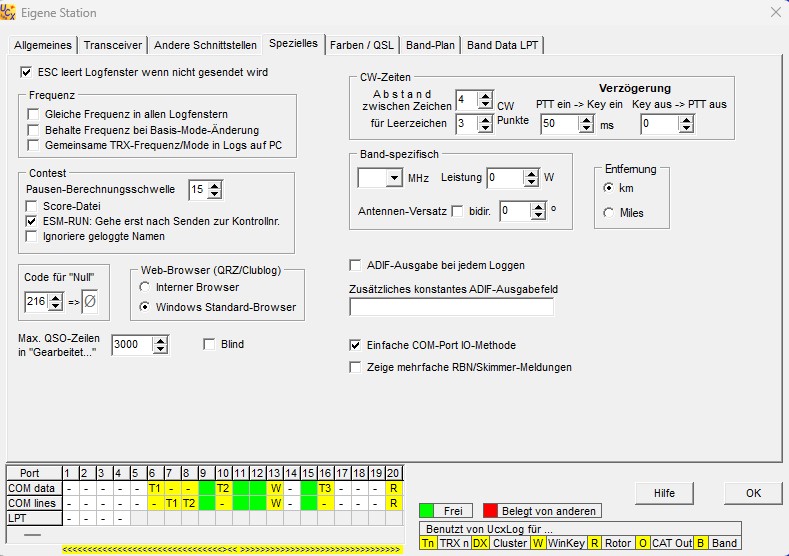Open the 'Band-Plan' tab
The image size is (789, 556).
[431, 45]
